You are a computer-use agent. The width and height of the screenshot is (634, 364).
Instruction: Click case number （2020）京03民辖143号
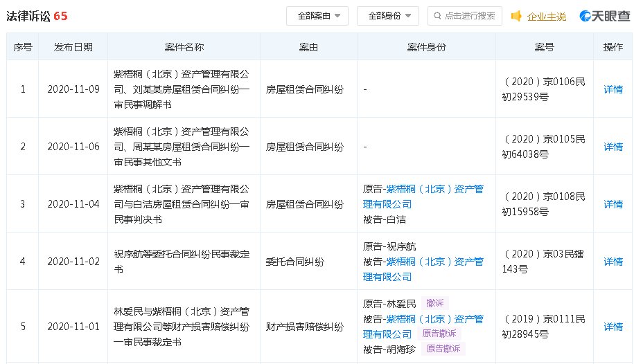pyautogui.click(x=543, y=262)
